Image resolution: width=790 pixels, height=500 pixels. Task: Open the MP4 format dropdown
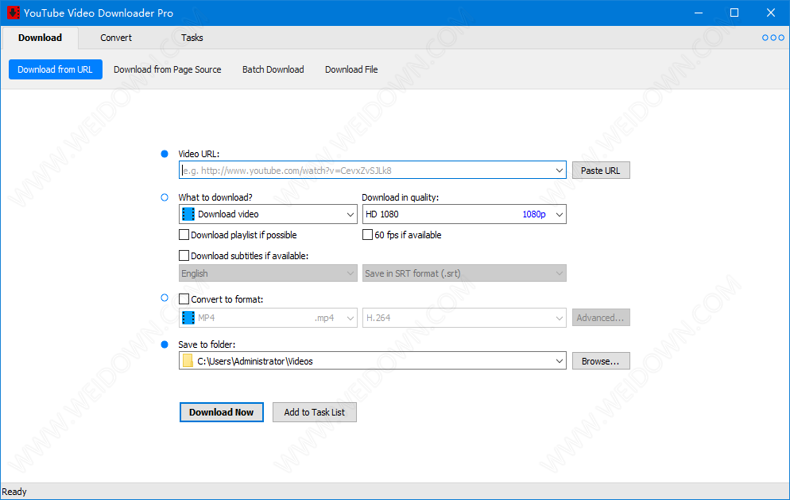click(268, 318)
